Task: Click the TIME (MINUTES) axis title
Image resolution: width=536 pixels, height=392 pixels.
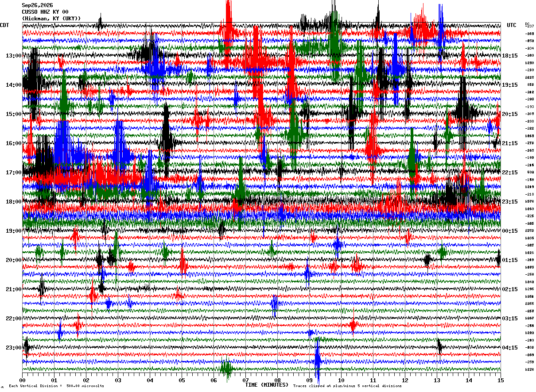Action: point(267,385)
